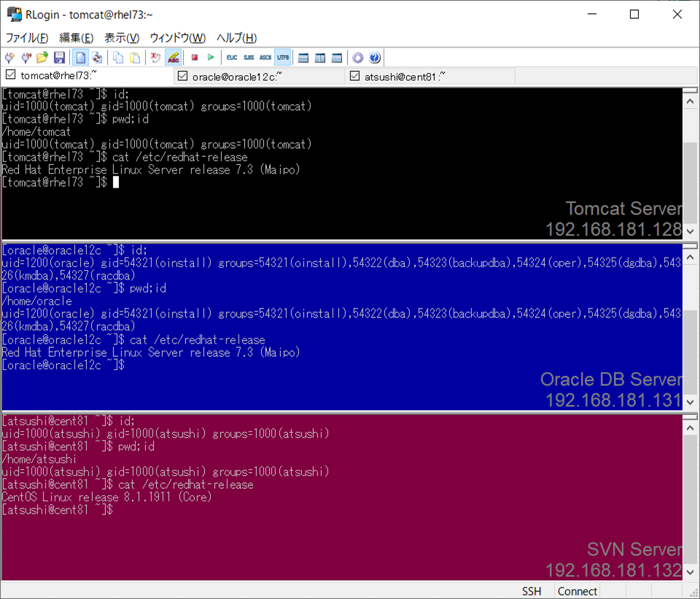Switch to the oracle@oracle12c:~ tab
This screenshot has height=599, width=700.
pyautogui.click(x=260, y=77)
